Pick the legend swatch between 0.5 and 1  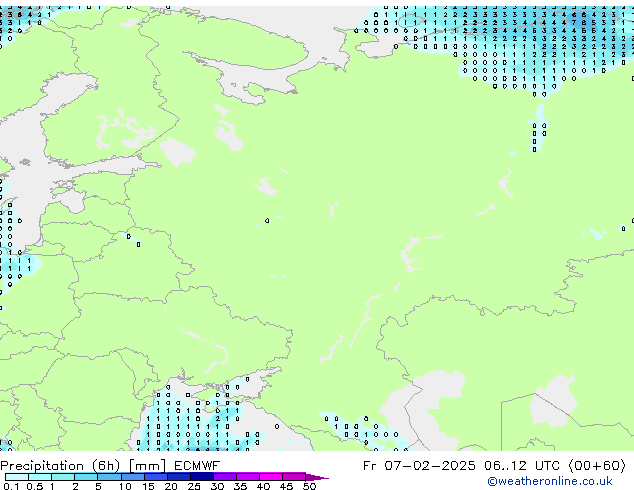(40, 477)
